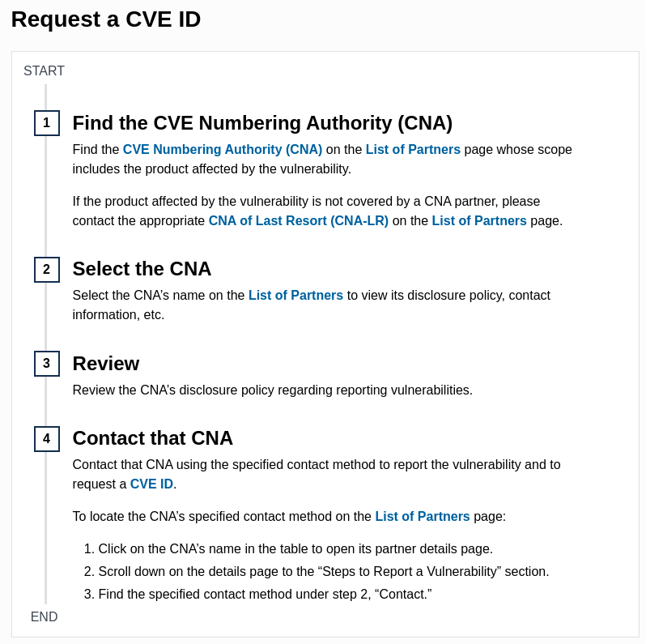646x644 pixels.
Task: Select the step 3 number marker
Action: pos(46,364)
